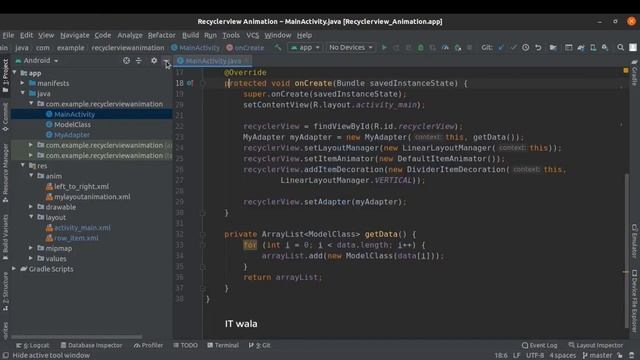Image resolution: width=640 pixels, height=360 pixels.
Task: Open the SDK Manager icon
Action: pos(605,48)
